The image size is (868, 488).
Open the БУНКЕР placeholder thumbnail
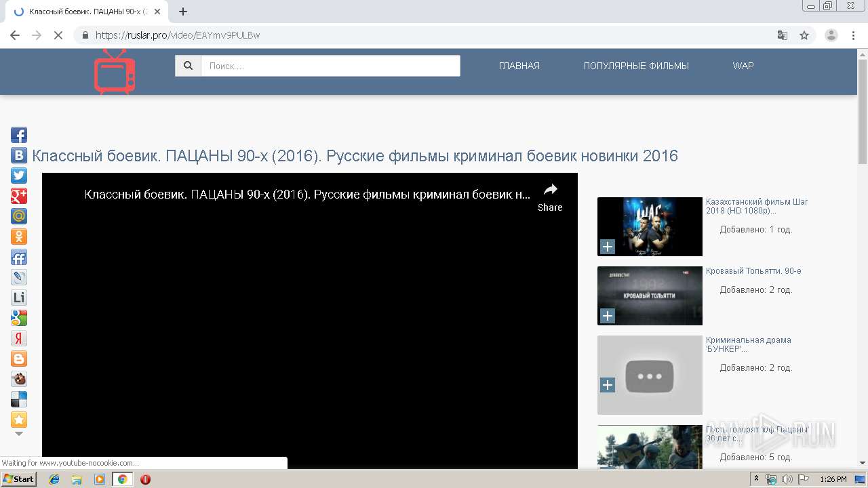[650, 375]
